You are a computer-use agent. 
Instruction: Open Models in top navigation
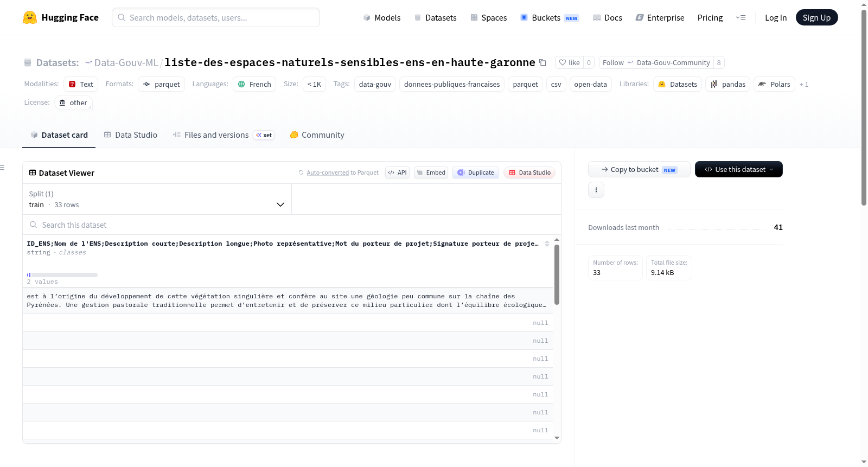coord(382,17)
